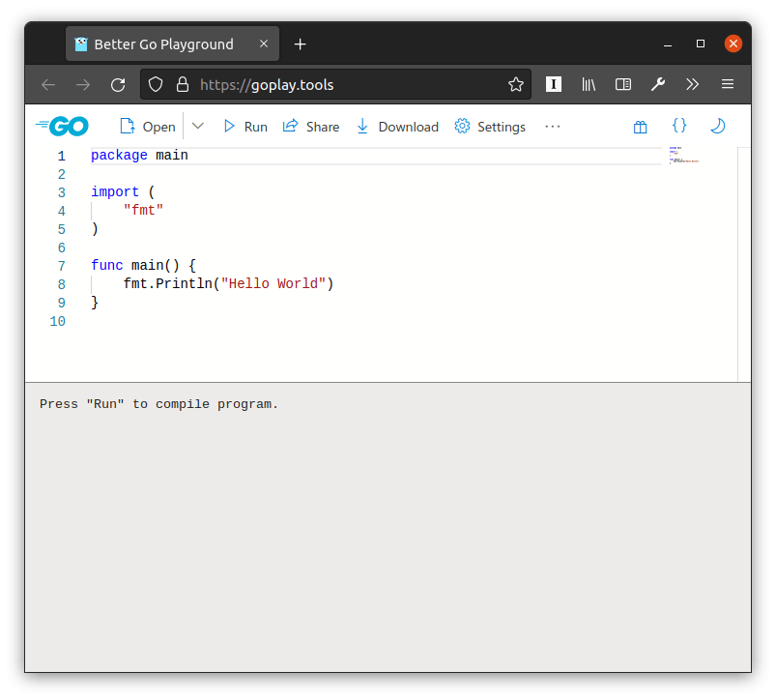This screenshot has height=700, width=776.
Task: Click the Go logo
Action: [x=63, y=127]
